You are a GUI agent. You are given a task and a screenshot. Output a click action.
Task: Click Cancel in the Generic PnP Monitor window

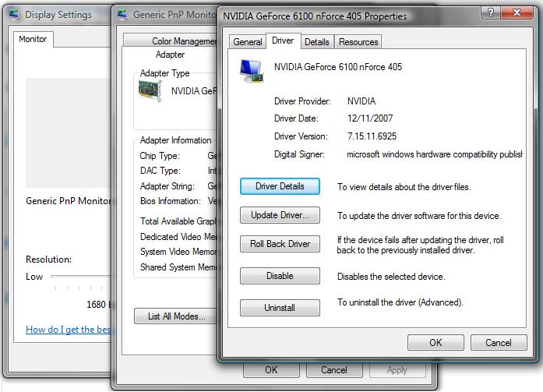[x=334, y=370]
